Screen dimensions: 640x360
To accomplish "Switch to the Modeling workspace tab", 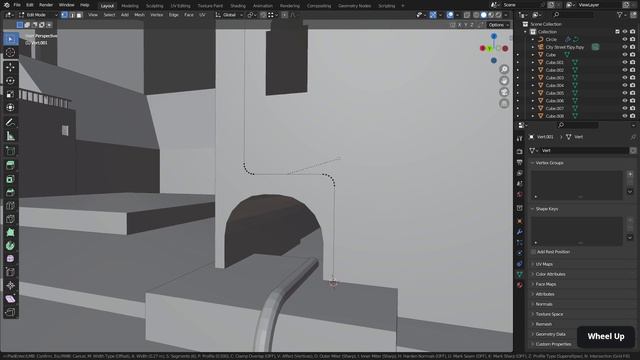I will coord(130,6).
